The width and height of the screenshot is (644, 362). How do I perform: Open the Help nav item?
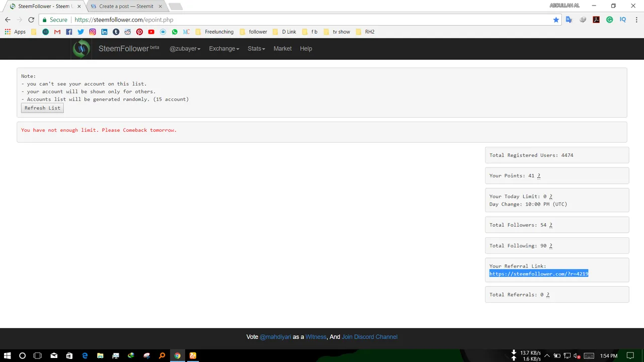306,49
